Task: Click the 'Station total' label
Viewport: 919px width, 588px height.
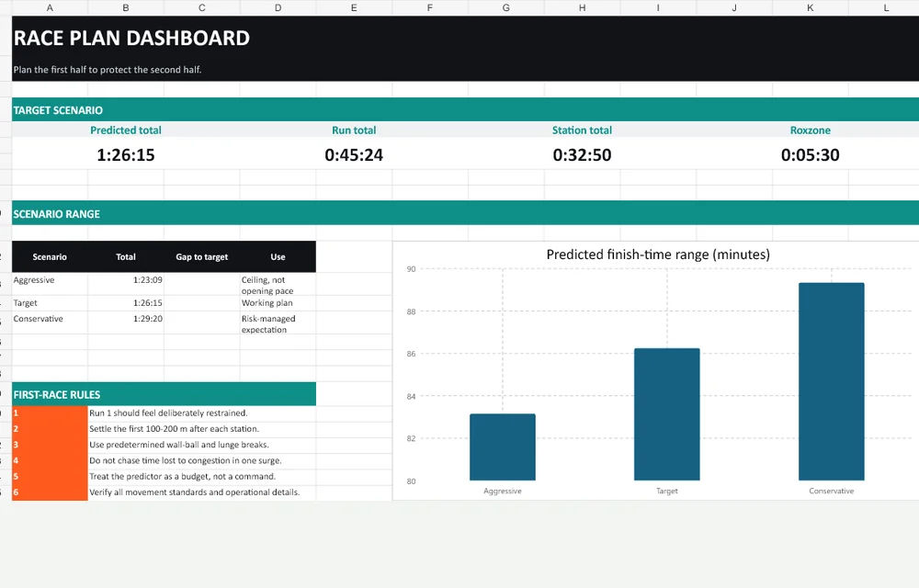Action: (x=582, y=130)
